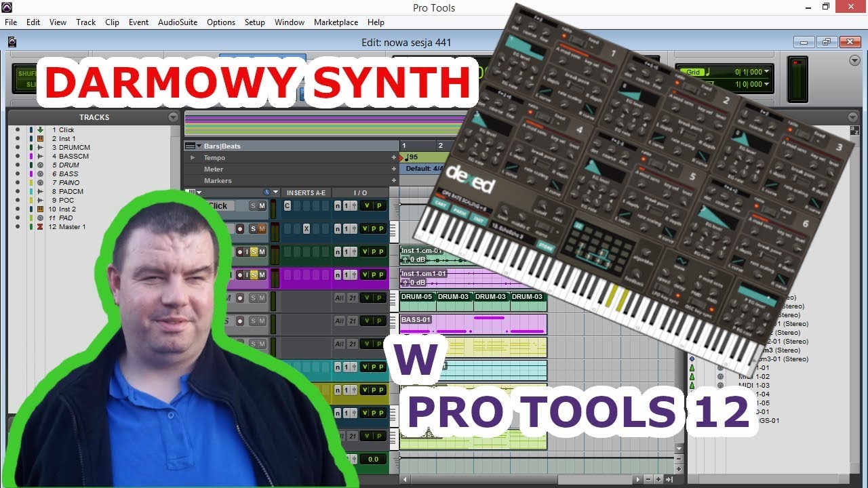Open the Track menu

(x=85, y=22)
